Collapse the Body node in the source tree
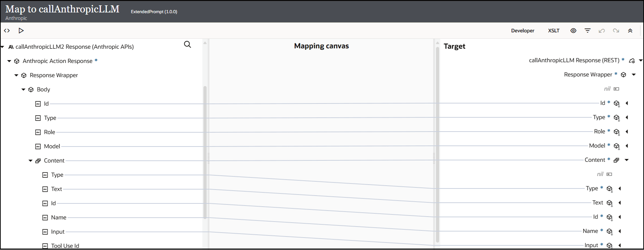 point(23,89)
